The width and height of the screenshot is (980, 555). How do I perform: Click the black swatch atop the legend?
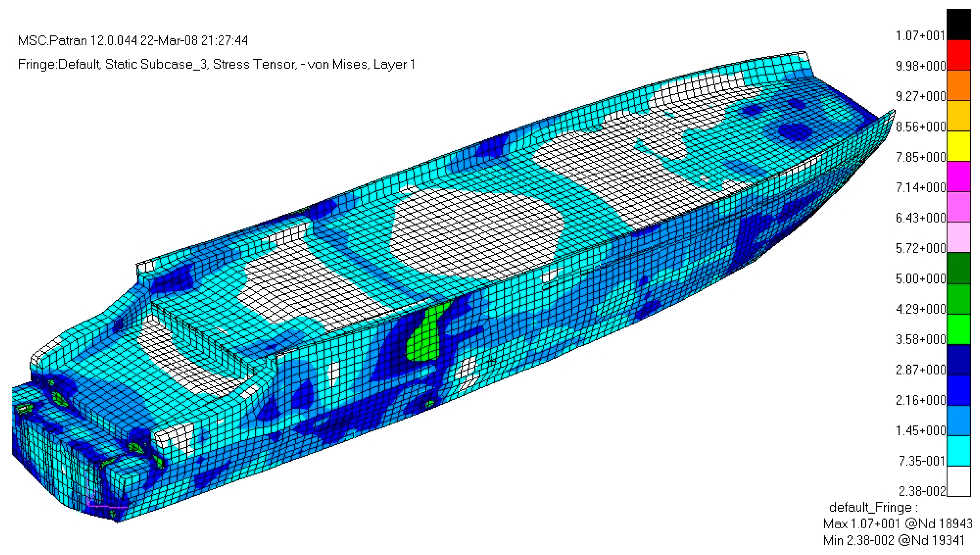pos(958,25)
